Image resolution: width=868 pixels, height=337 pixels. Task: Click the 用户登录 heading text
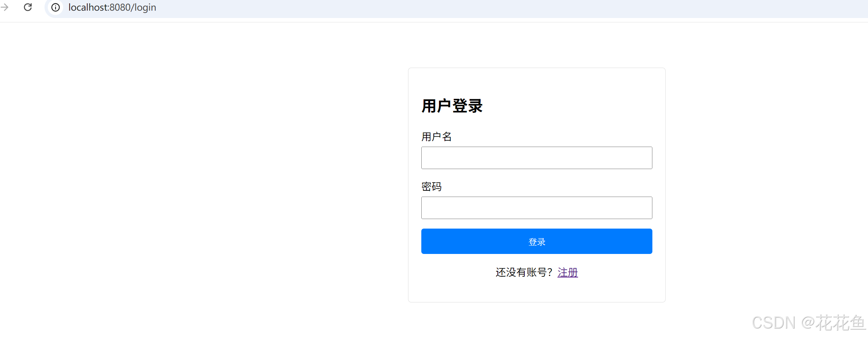click(452, 106)
